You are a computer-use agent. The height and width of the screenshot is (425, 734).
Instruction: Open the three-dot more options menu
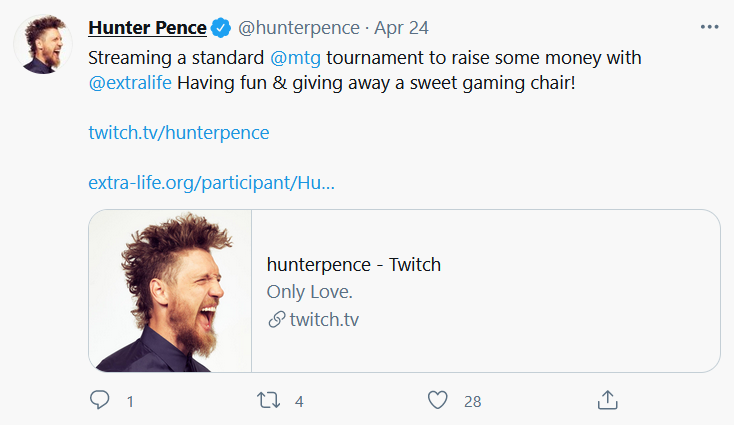pos(710,27)
